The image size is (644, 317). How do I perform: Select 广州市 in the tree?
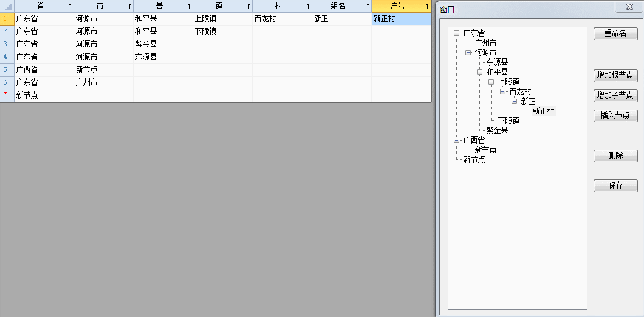coord(485,43)
